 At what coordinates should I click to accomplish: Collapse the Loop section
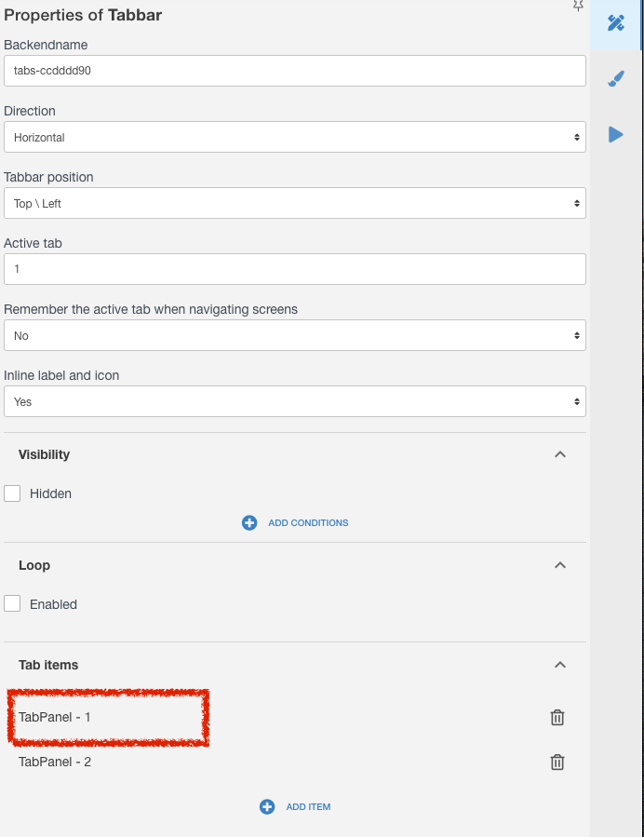tap(559, 565)
